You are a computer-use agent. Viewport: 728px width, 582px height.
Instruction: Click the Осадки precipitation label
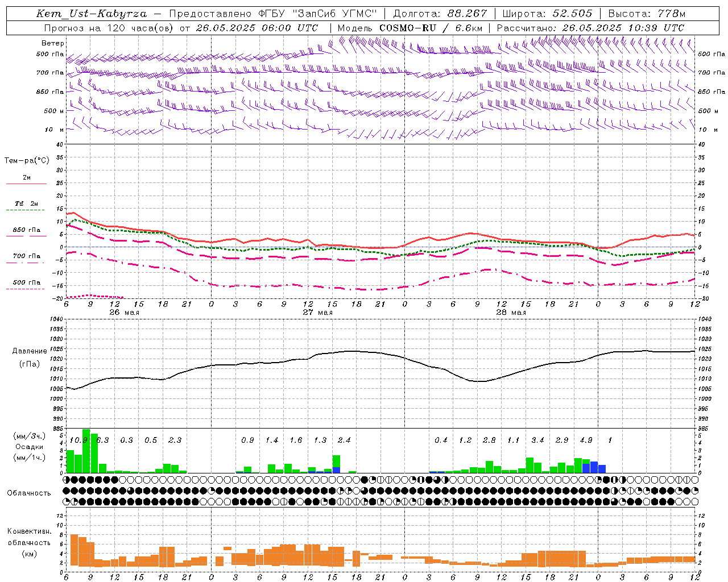coord(29,447)
